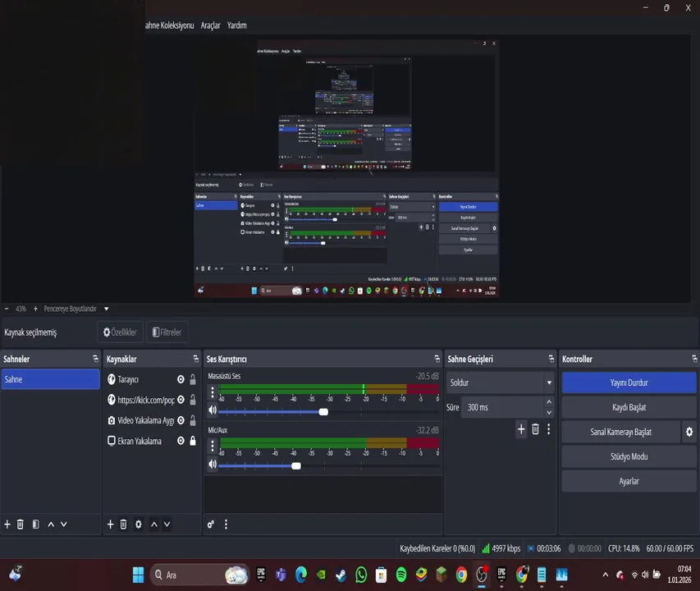Delete selected scene in Sahneler
The image size is (700, 591).
pyautogui.click(x=20, y=524)
